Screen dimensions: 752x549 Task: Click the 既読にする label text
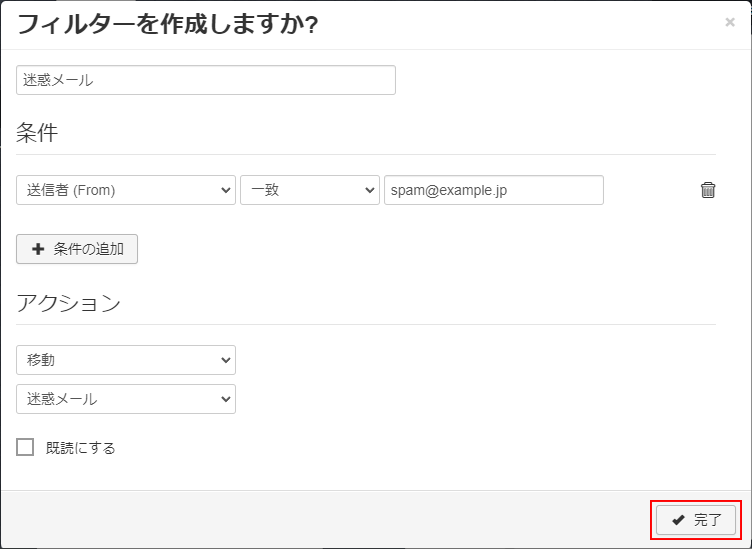pyautogui.click(x=81, y=448)
